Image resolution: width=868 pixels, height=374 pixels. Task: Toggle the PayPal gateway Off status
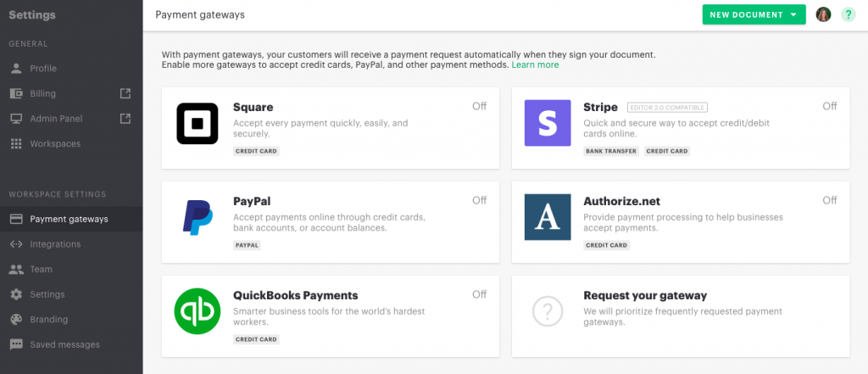[x=480, y=201]
